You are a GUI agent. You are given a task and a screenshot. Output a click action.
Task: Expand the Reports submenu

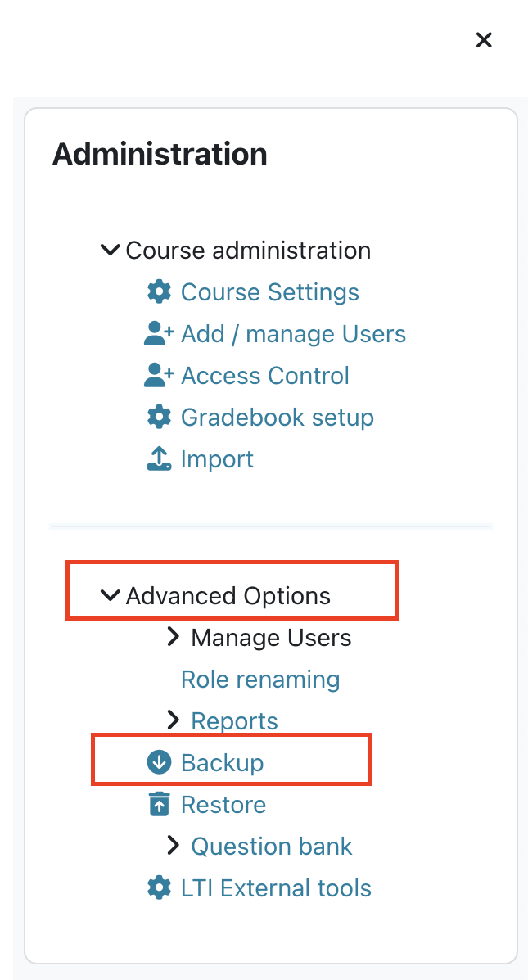pos(173,720)
